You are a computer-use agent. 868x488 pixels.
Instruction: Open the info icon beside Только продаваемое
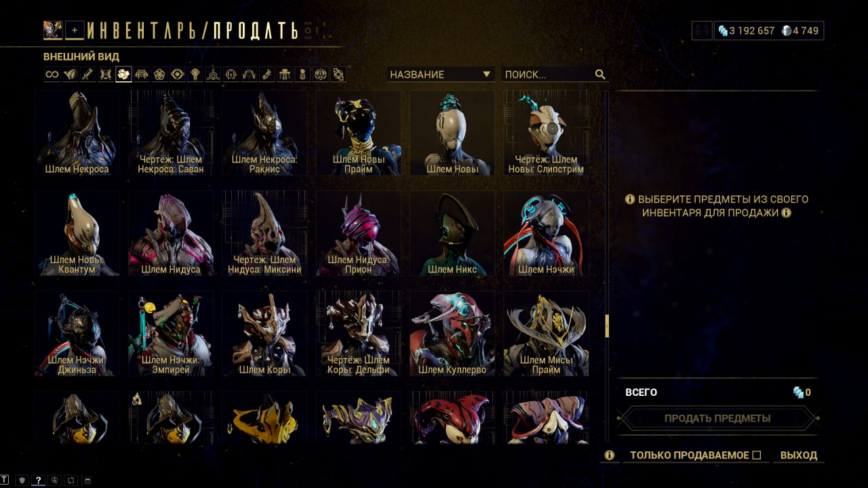[609, 455]
